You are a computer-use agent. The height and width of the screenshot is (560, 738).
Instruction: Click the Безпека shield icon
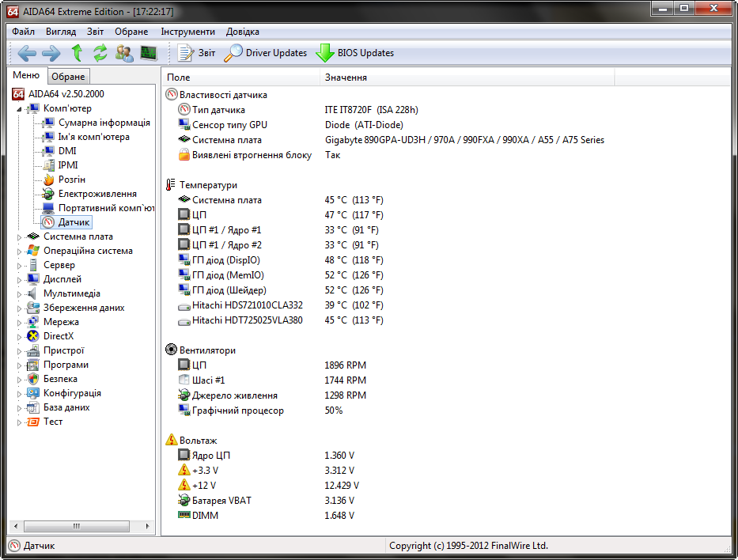pyautogui.click(x=33, y=379)
